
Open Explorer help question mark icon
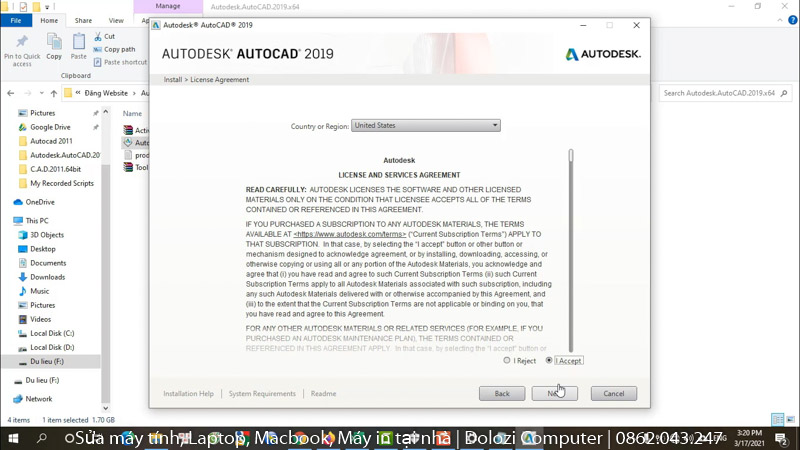792,20
